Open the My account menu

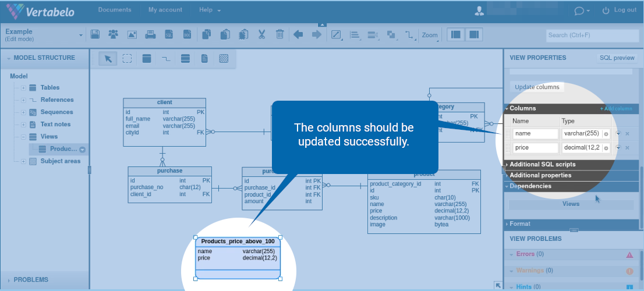click(165, 10)
